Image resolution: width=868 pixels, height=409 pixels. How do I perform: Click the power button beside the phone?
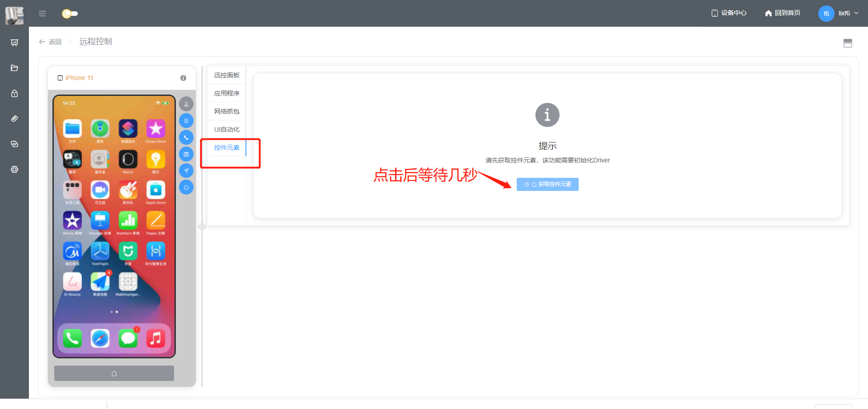click(x=186, y=187)
